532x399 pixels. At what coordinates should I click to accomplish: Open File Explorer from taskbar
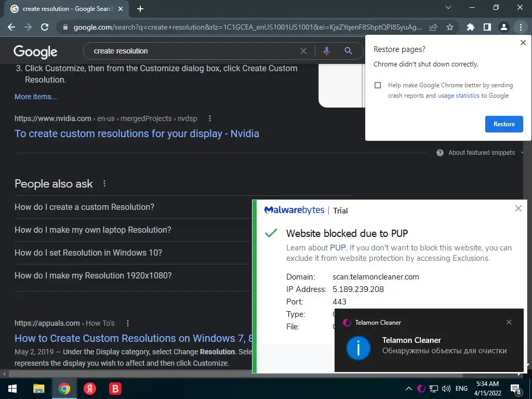38,389
